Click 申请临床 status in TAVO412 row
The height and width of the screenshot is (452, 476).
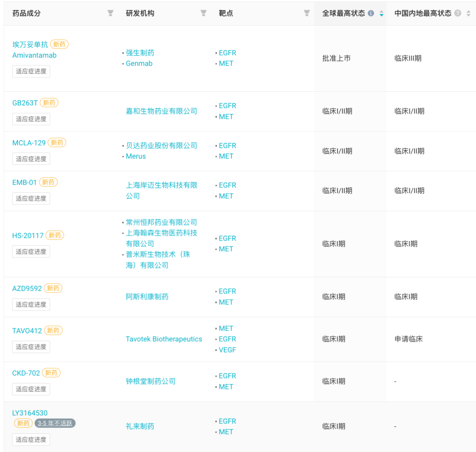408,339
